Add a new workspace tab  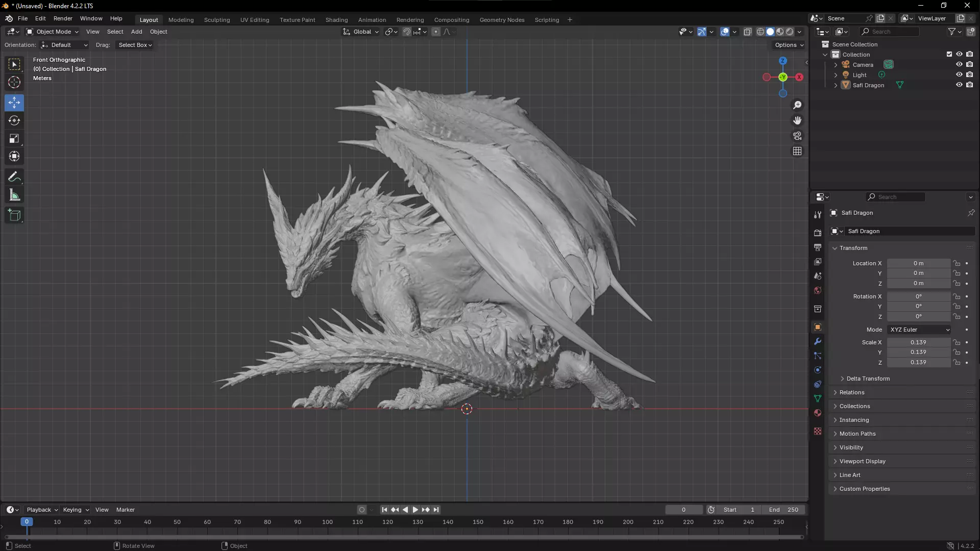(x=570, y=20)
